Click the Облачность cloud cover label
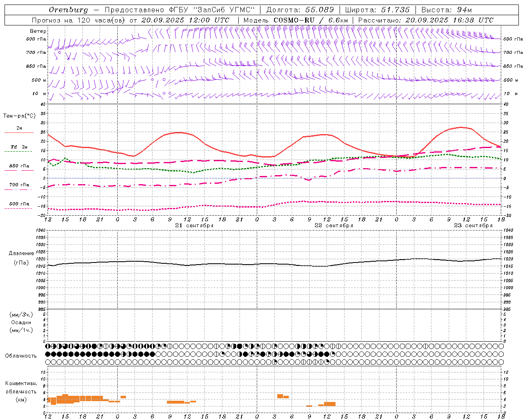The width and height of the screenshot is (525, 420). (21, 356)
